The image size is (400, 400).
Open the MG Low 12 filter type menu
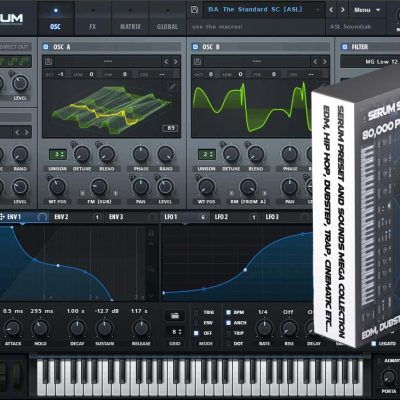coord(370,62)
